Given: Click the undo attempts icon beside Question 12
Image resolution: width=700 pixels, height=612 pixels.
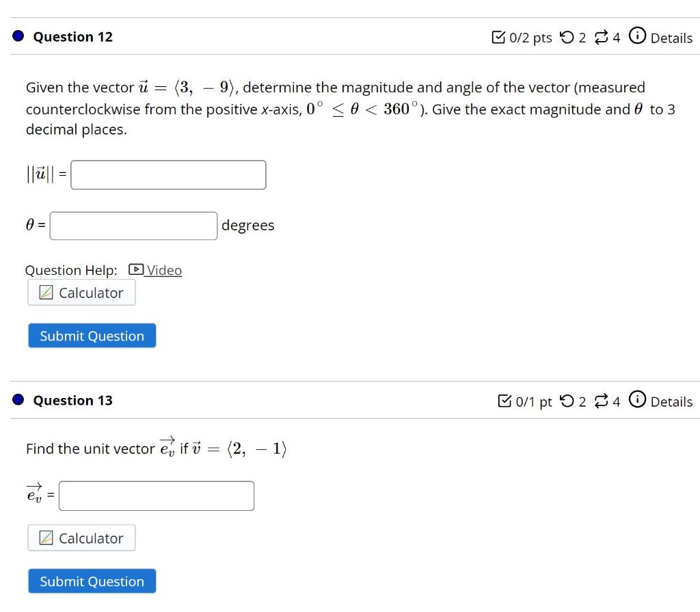Looking at the screenshot, I should [567, 38].
